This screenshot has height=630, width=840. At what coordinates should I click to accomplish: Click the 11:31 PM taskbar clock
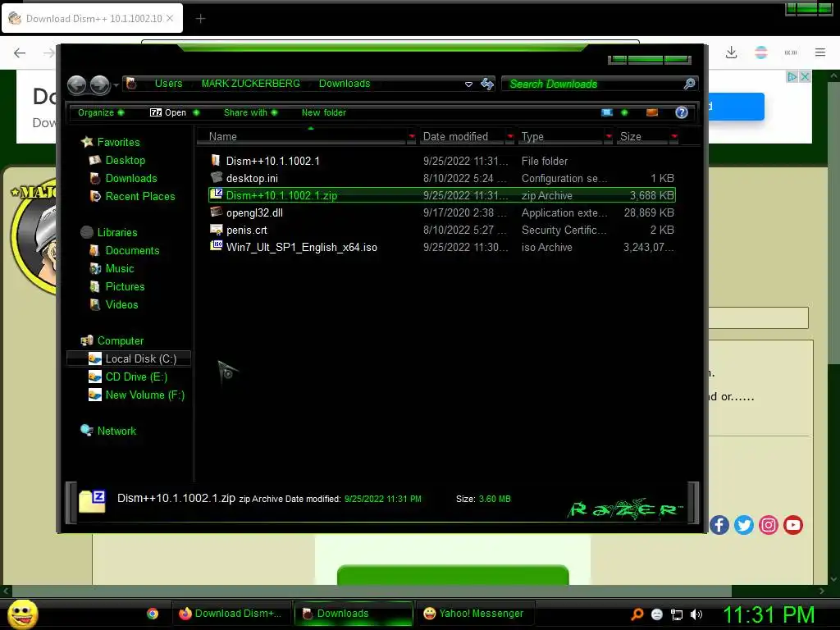click(x=769, y=614)
